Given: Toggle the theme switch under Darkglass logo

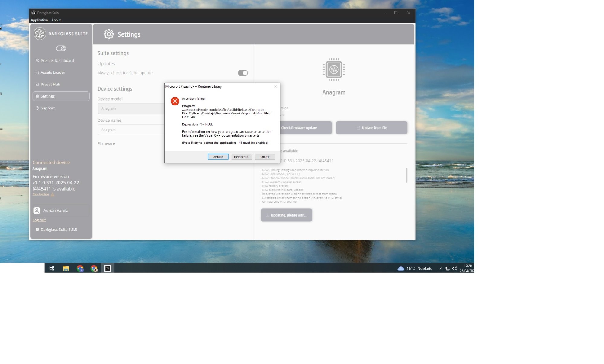Looking at the screenshot, I should (61, 48).
